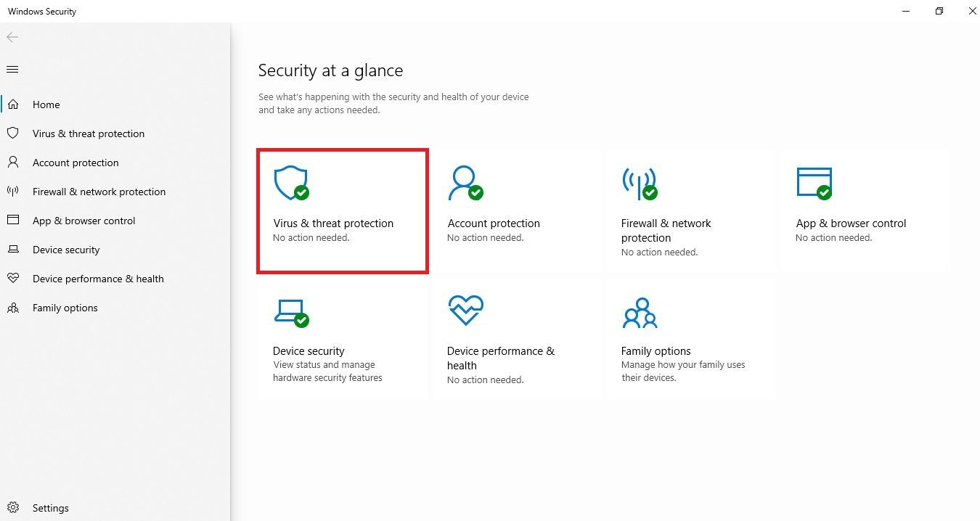Click the shield icon beside Virus & threat protection sidebar entry
The width and height of the screenshot is (980, 521).
tap(13, 134)
